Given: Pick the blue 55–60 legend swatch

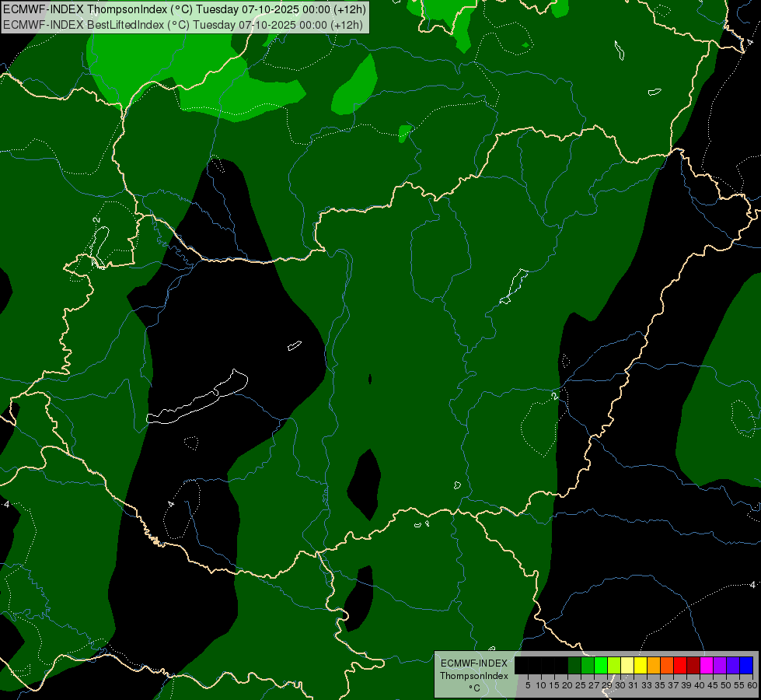Looking at the screenshot, I should click(746, 665).
